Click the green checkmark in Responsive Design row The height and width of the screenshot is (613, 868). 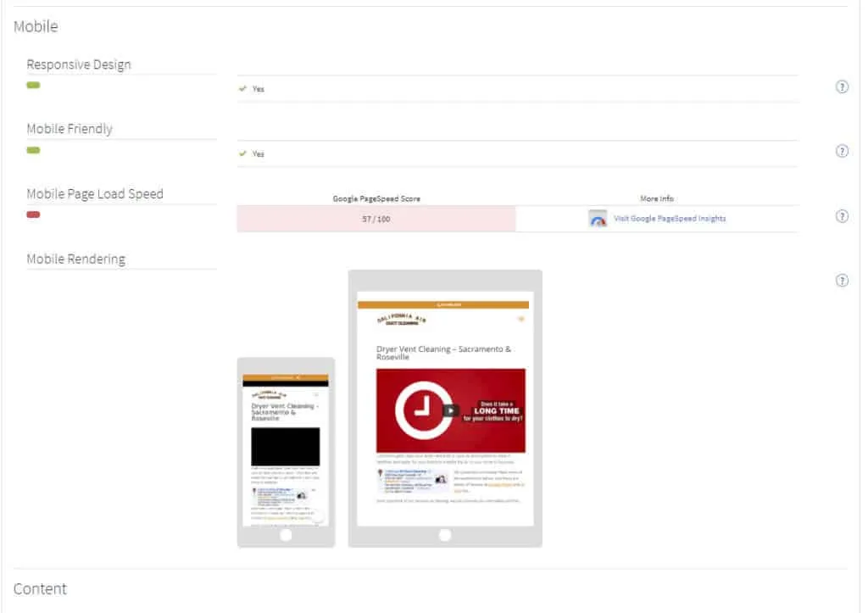pos(243,88)
